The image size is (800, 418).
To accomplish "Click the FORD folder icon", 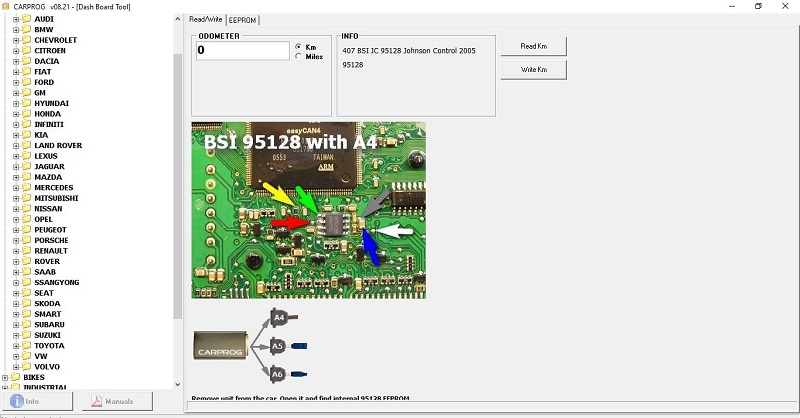I will click(x=27, y=82).
